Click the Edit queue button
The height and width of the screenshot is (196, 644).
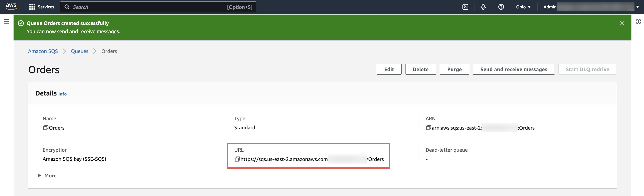pyautogui.click(x=389, y=69)
